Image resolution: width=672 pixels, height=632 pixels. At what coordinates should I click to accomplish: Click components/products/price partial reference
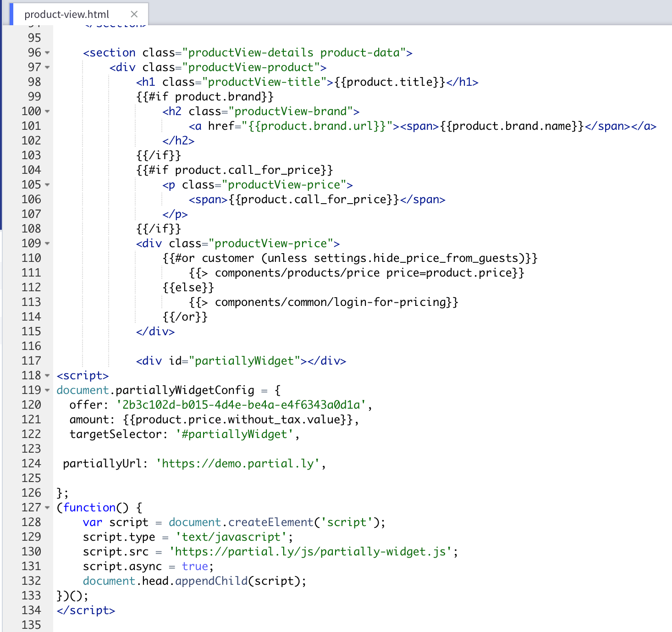tap(297, 273)
